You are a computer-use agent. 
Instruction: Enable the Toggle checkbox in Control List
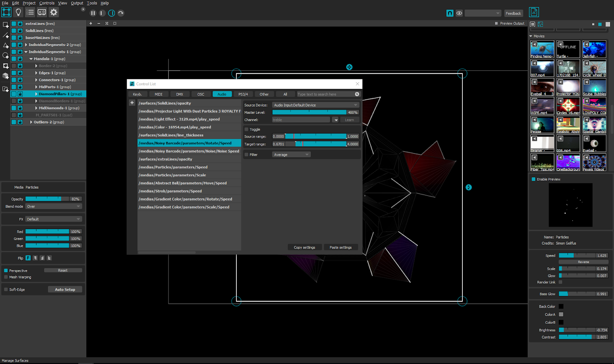pyautogui.click(x=246, y=129)
